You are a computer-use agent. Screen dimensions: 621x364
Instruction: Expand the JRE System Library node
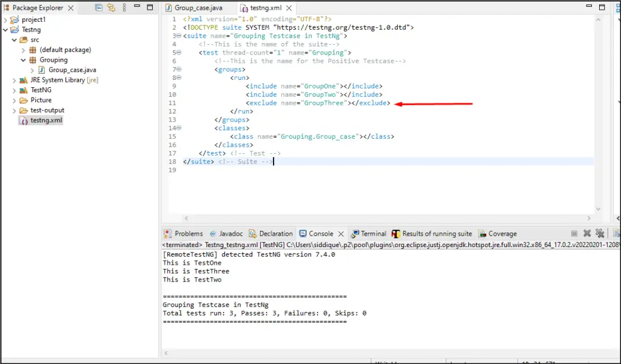coord(15,80)
